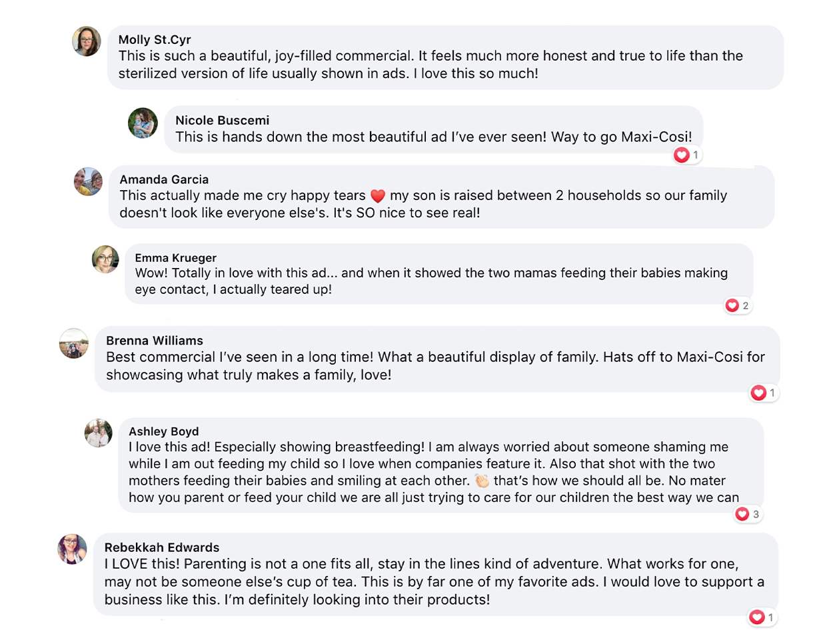This screenshot has height=644, width=833.
Task: Select Emma Krueger's avatar image
Action: point(105,259)
